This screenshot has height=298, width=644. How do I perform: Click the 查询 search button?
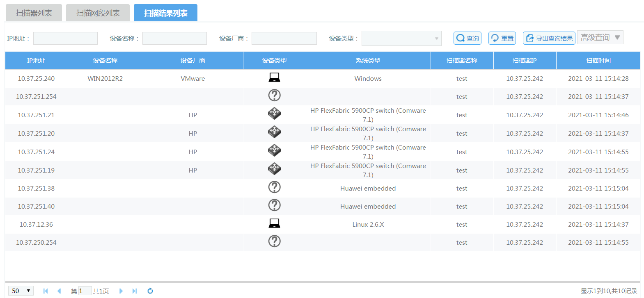pyautogui.click(x=468, y=38)
